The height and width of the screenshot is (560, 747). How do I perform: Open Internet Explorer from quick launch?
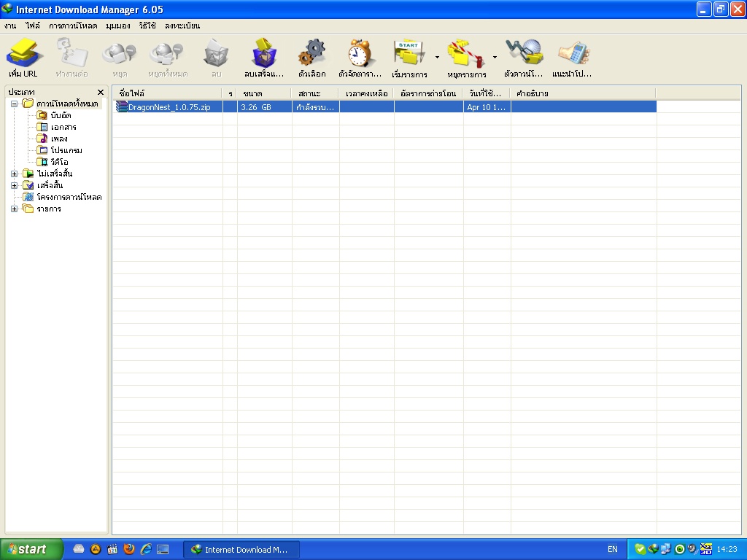[146, 550]
